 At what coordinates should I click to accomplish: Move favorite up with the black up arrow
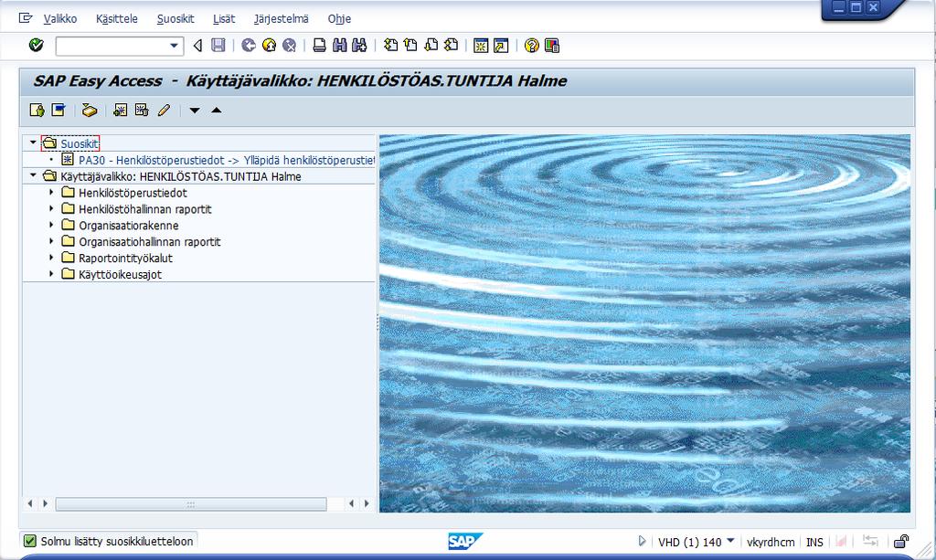216,111
